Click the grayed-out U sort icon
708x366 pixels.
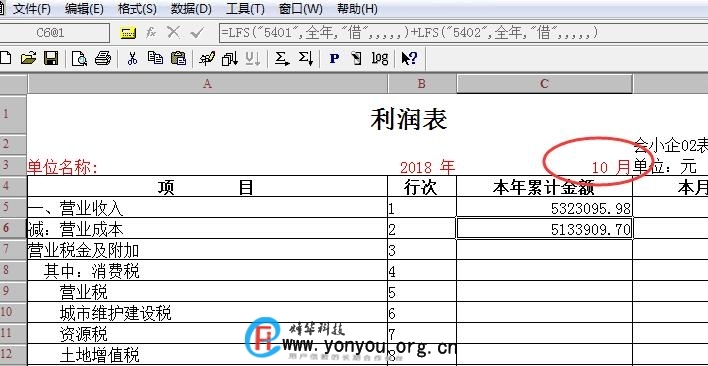[x=253, y=58]
